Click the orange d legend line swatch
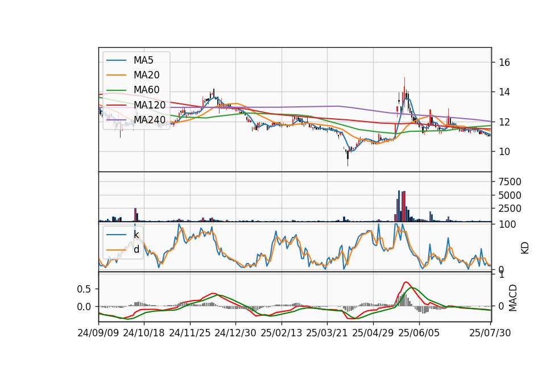Viewport: 546px width, 392px height. pyautogui.click(x=116, y=250)
